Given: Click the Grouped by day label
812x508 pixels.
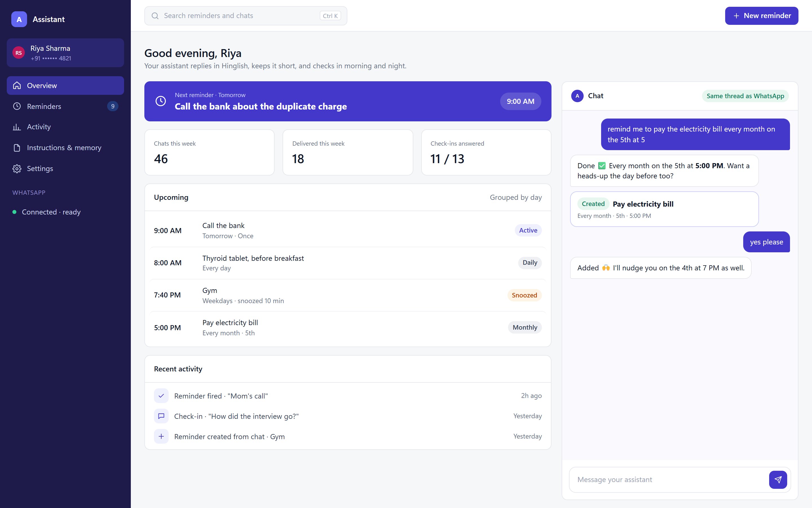Looking at the screenshot, I should 516,198.
